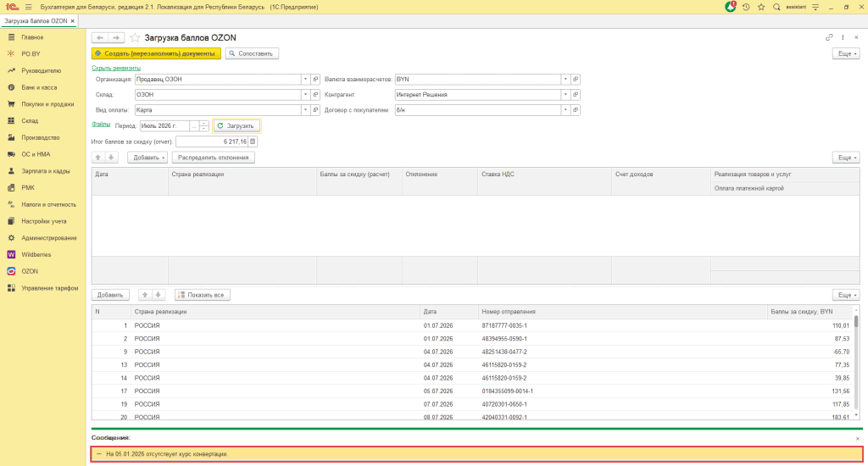Click the Скрыть реквизиты link
Viewport: 868px width, 466px height.
pos(116,68)
